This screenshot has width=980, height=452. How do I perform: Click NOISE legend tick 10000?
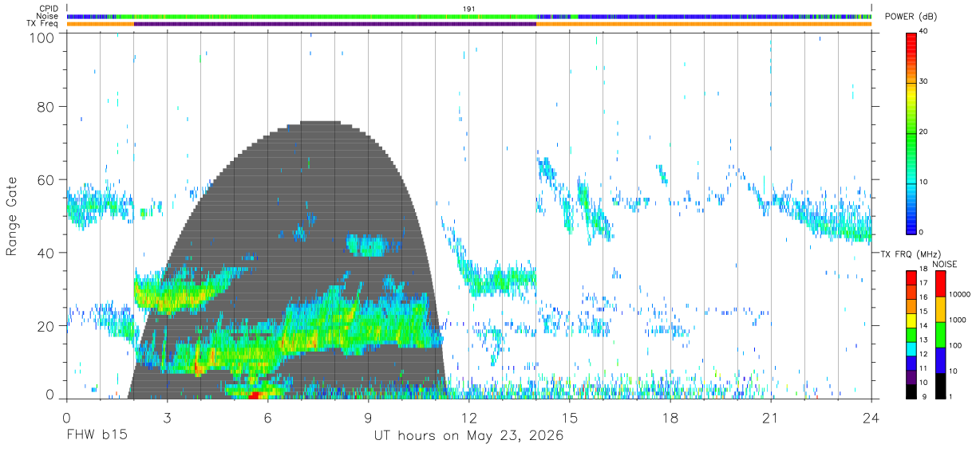click(962, 295)
